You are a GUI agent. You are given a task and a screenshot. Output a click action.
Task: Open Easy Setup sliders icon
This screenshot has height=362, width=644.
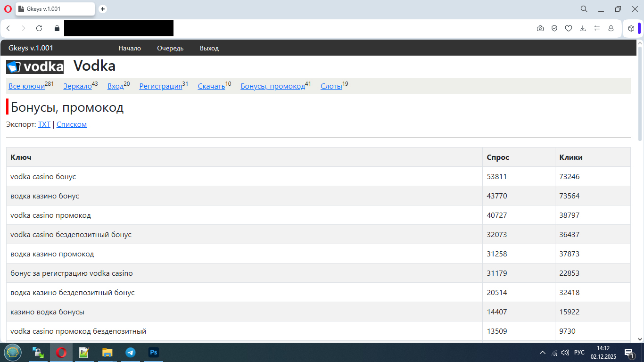(597, 28)
